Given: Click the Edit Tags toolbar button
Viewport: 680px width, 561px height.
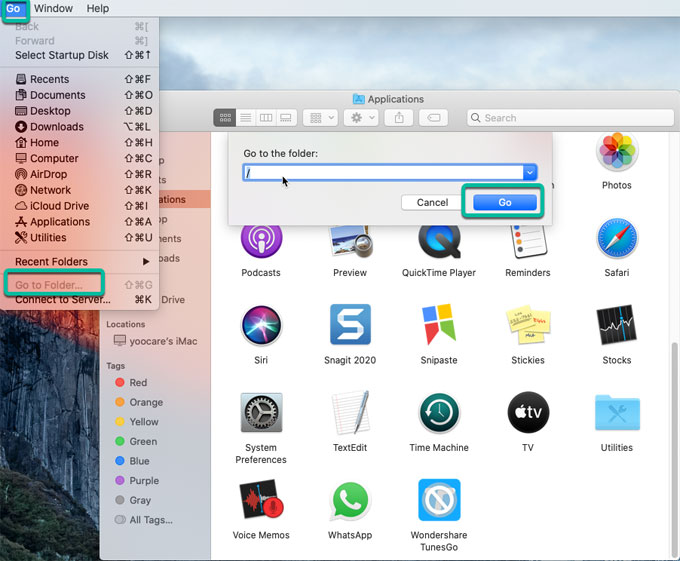Looking at the screenshot, I should coord(434,117).
